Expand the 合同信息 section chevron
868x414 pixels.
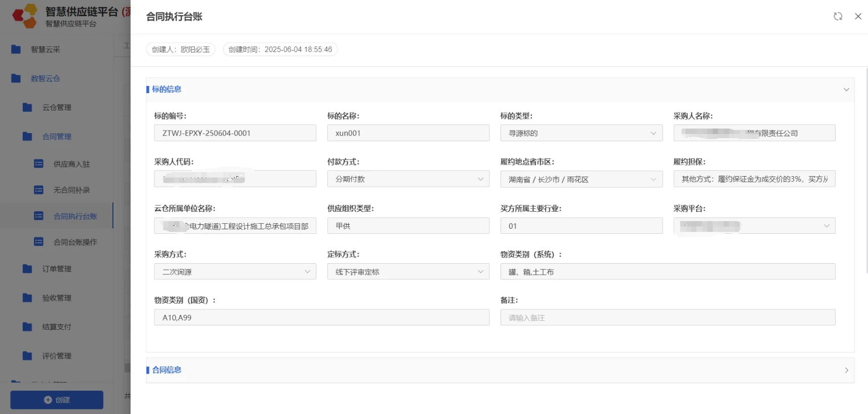pos(846,370)
